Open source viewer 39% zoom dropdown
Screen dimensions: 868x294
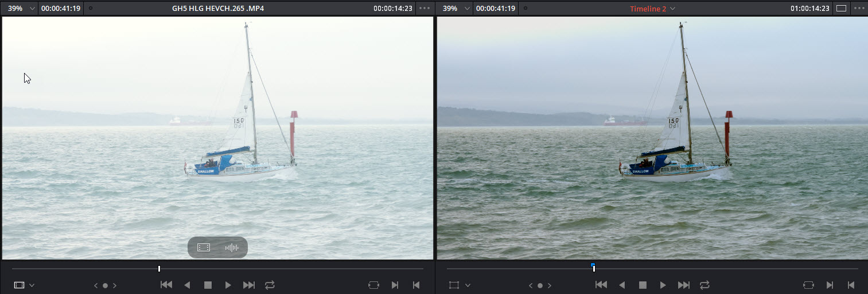point(21,9)
